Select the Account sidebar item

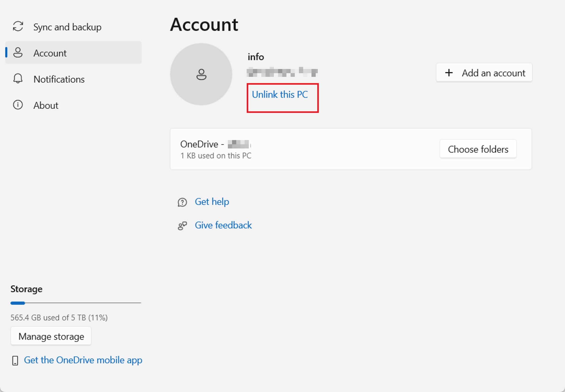pyautogui.click(x=50, y=53)
